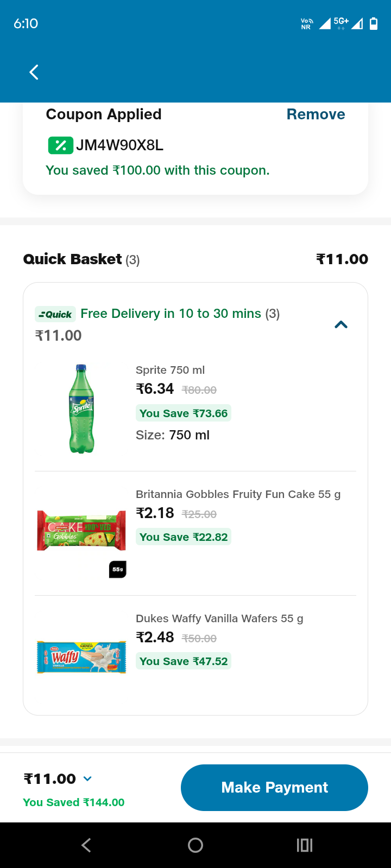Viewport: 391px width, 868px height.
Task: Open Android recent apps button
Action: pyautogui.click(x=305, y=845)
